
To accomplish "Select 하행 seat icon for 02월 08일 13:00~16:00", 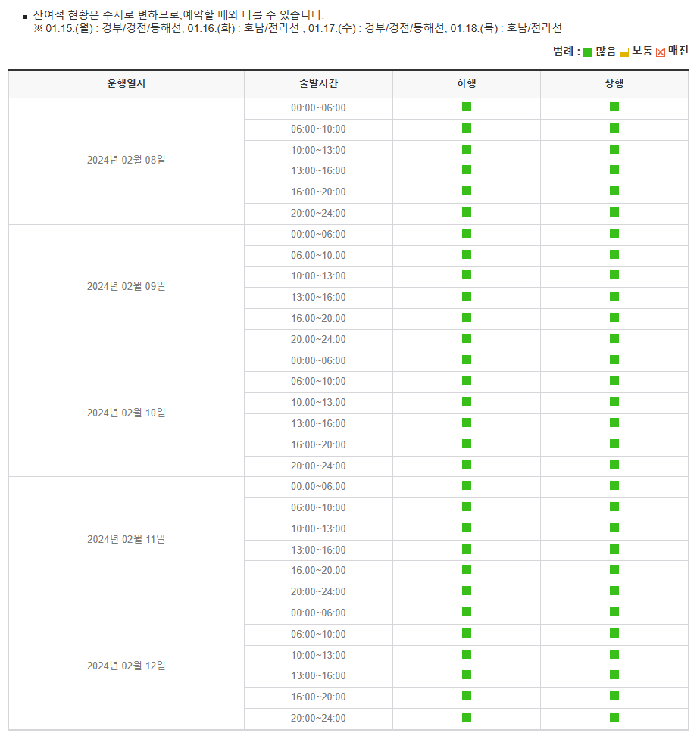I will tap(467, 170).
